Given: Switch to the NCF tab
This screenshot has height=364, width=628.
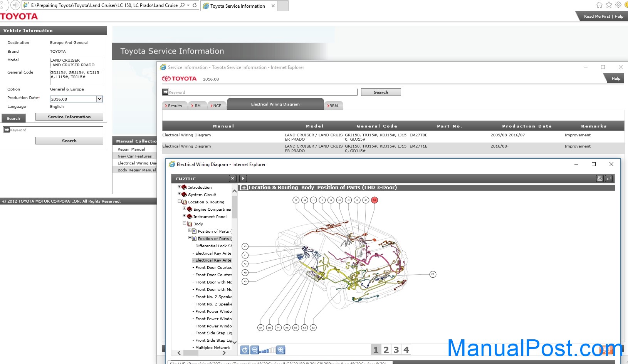Looking at the screenshot, I should click(x=217, y=106).
